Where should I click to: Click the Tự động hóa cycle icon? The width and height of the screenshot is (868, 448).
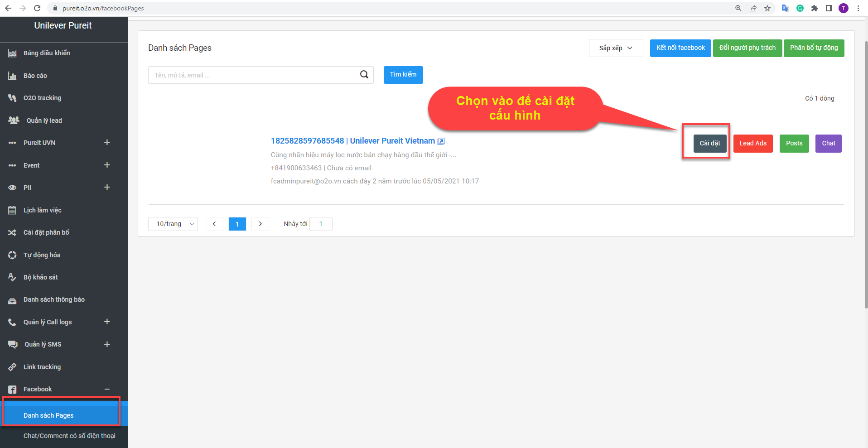pyautogui.click(x=12, y=255)
